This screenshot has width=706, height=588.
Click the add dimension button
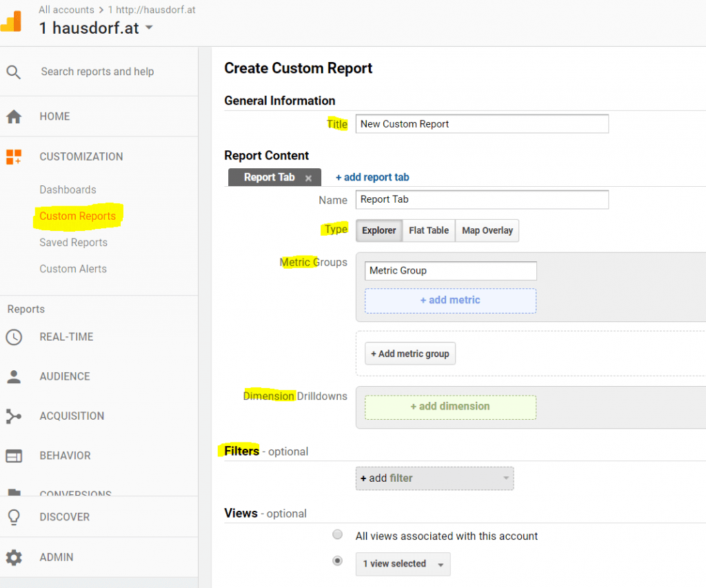(x=450, y=407)
